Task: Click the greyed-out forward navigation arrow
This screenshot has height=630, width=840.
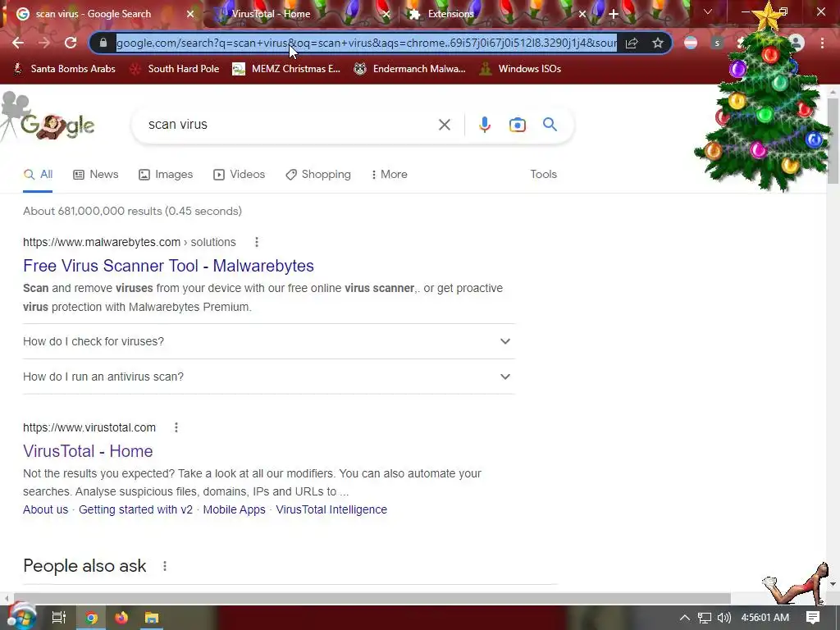Action: [x=44, y=43]
